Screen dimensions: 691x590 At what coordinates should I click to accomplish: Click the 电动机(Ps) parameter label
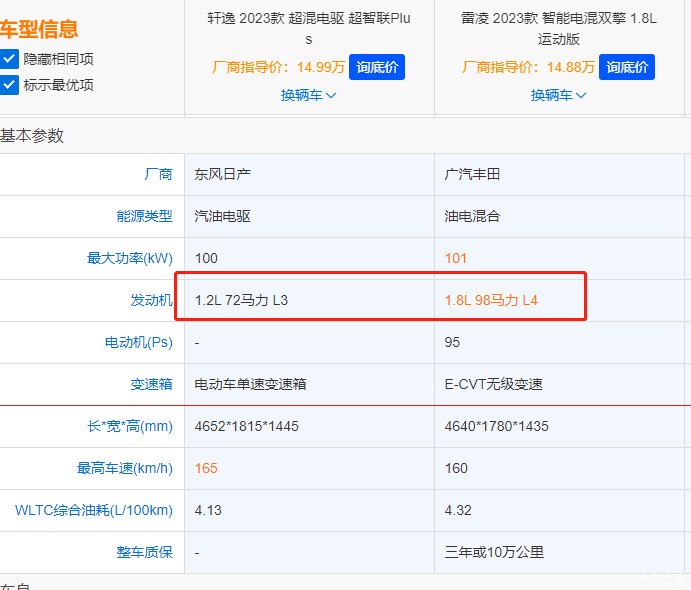138,342
